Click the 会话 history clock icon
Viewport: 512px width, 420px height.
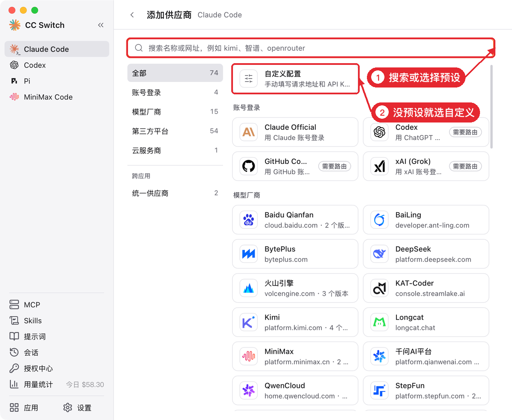click(x=14, y=352)
